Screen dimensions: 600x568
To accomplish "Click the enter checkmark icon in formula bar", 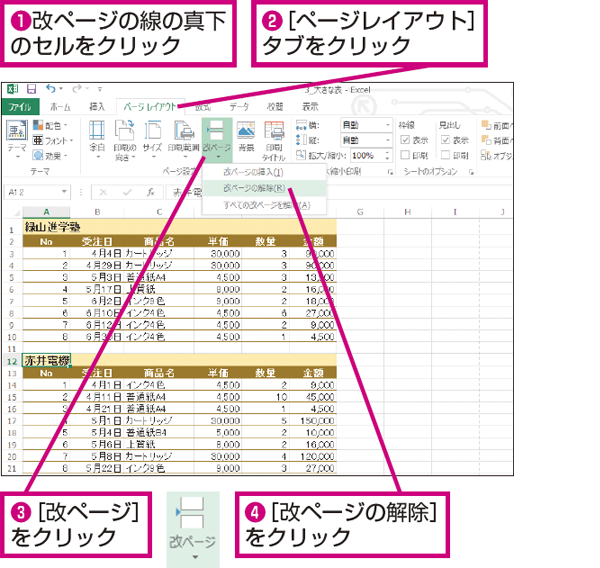I will (127, 192).
